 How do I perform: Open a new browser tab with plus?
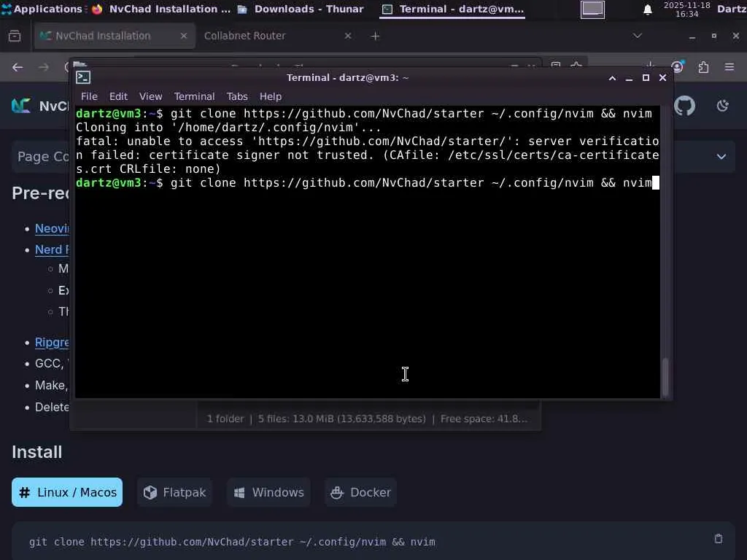376,36
